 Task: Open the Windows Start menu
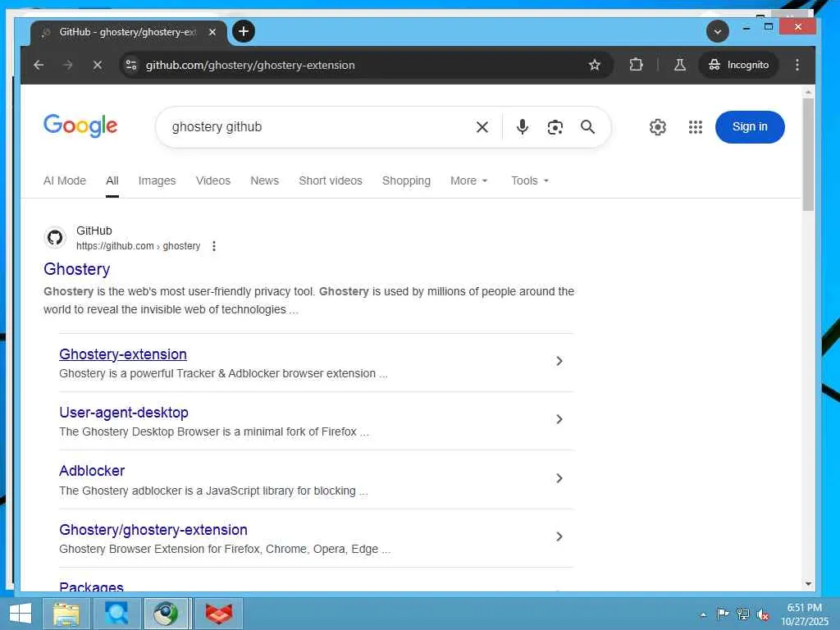(x=21, y=614)
